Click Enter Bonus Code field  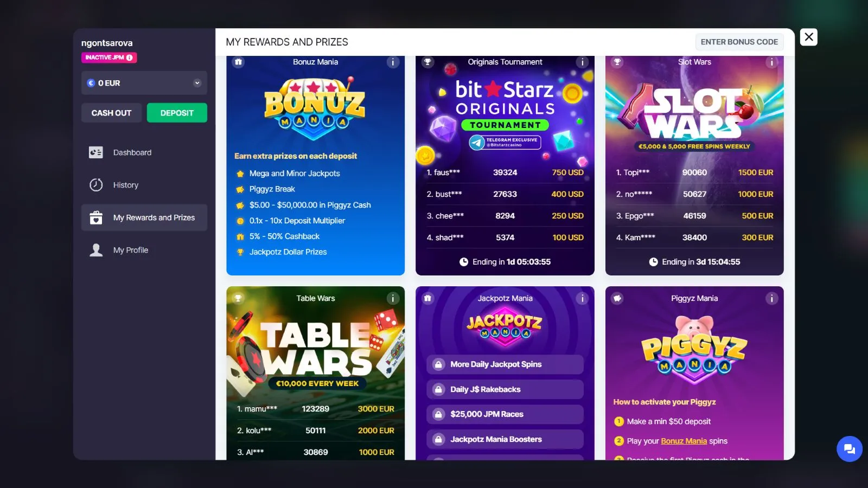(739, 42)
